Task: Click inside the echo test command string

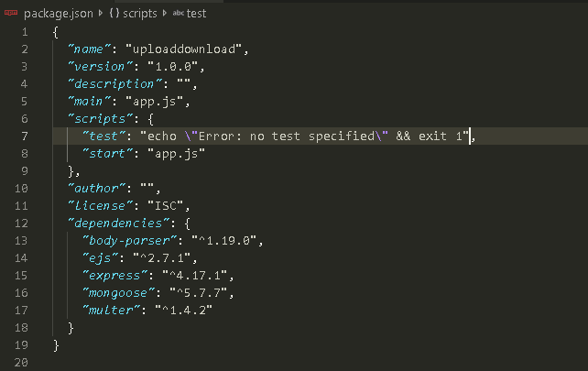Action: click(x=275, y=136)
